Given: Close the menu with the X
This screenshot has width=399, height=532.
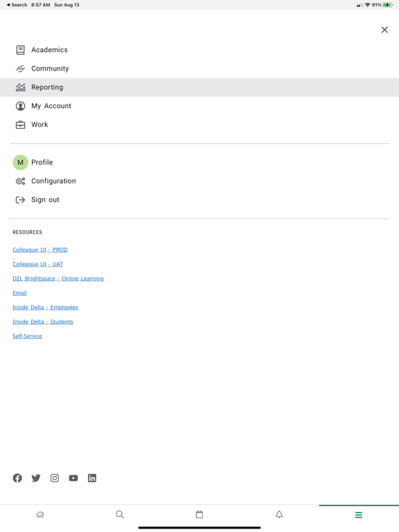Looking at the screenshot, I should pyautogui.click(x=384, y=30).
